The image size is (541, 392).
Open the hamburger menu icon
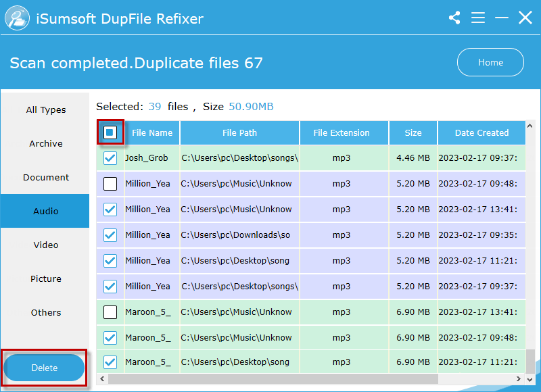(478, 18)
